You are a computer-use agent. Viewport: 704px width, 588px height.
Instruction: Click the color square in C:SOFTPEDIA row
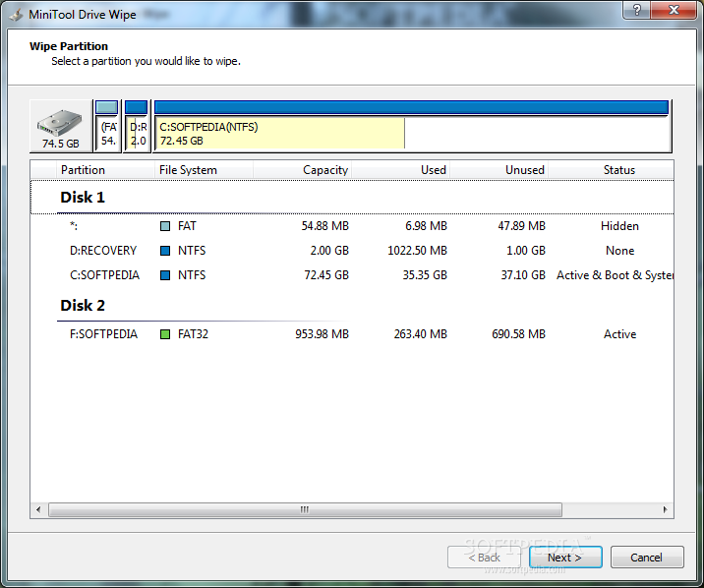coord(165,275)
